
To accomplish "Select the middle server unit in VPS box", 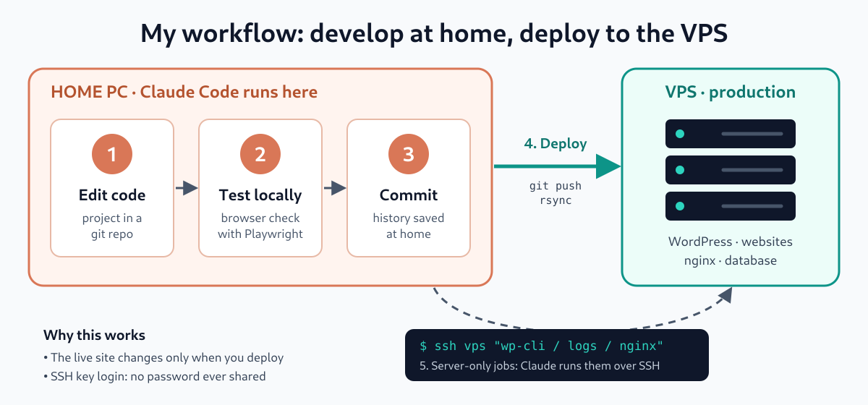I will tap(731, 170).
